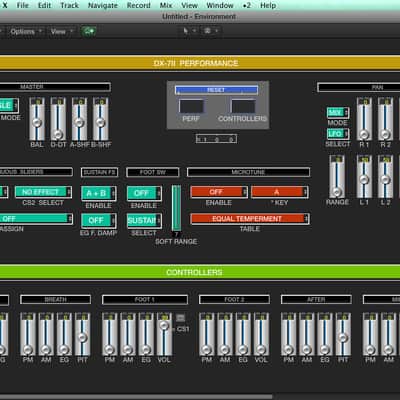Open the Pan SELECT LFO dropdown
Image resolution: width=400 pixels, height=400 pixels.
pyautogui.click(x=338, y=134)
